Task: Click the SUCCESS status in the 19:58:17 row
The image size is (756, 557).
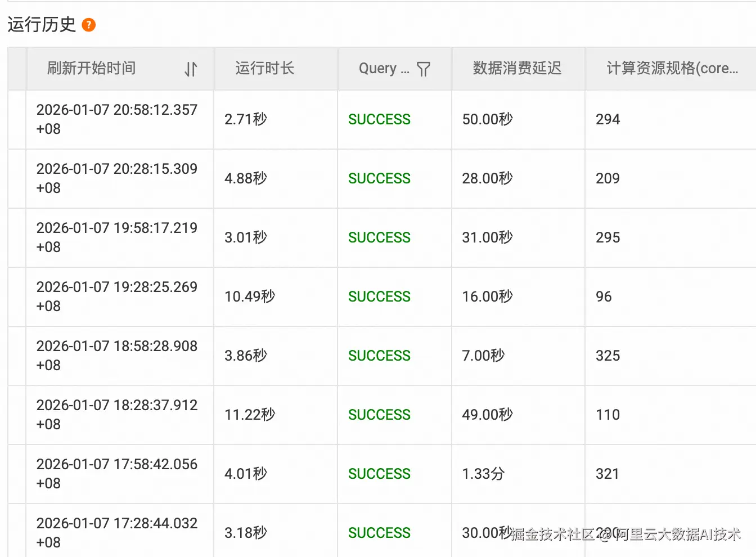Action: coord(379,237)
